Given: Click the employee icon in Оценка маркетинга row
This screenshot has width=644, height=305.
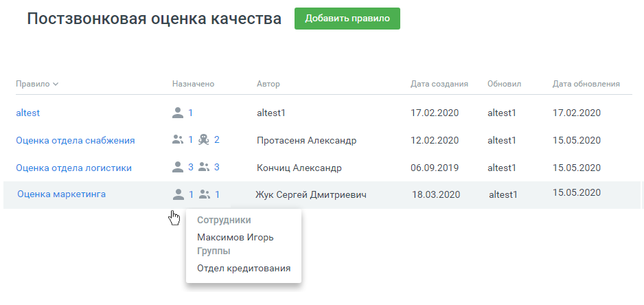Looking at the screenshot, I should pyautogui.click(x=179, y=194).
